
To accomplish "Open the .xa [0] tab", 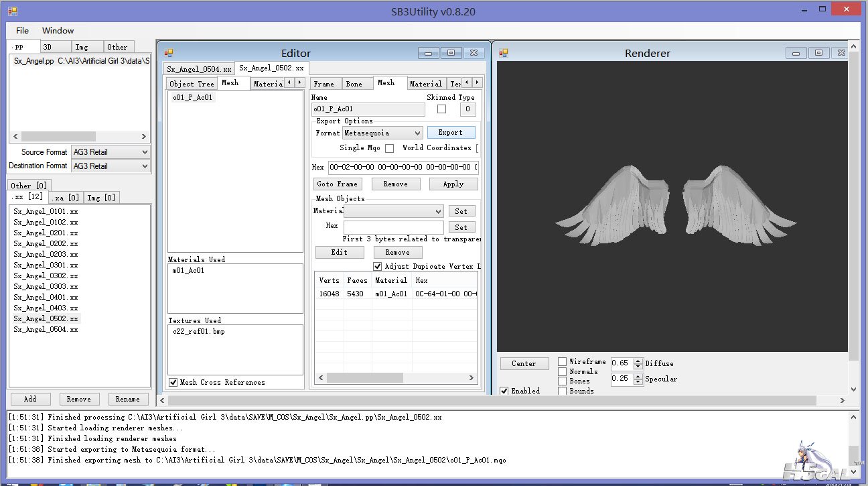I will [66, 197].
